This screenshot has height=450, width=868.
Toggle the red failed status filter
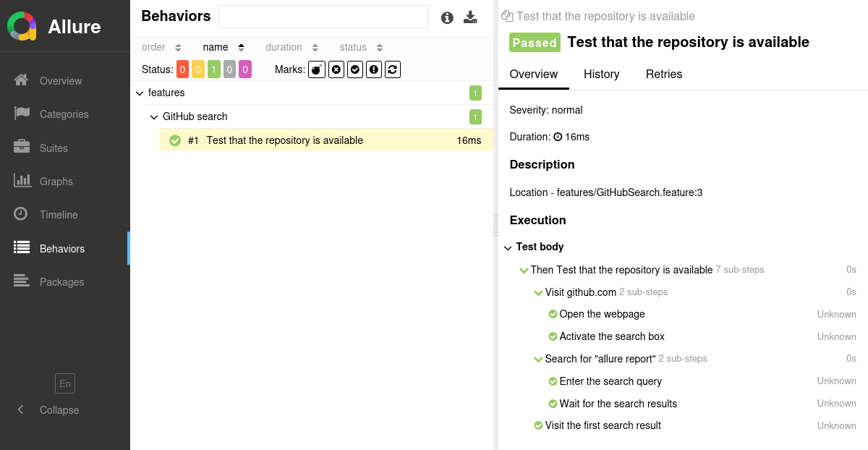[182, 69]
